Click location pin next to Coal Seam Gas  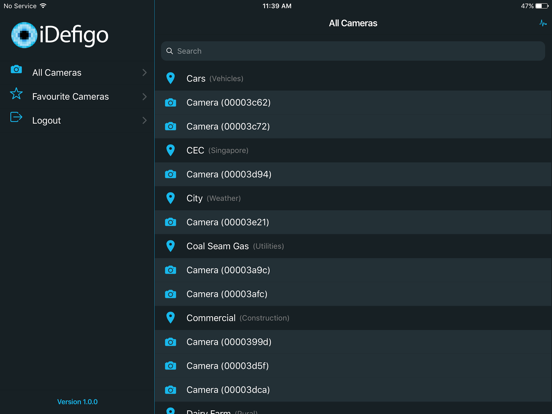click(x=170, y=246)
